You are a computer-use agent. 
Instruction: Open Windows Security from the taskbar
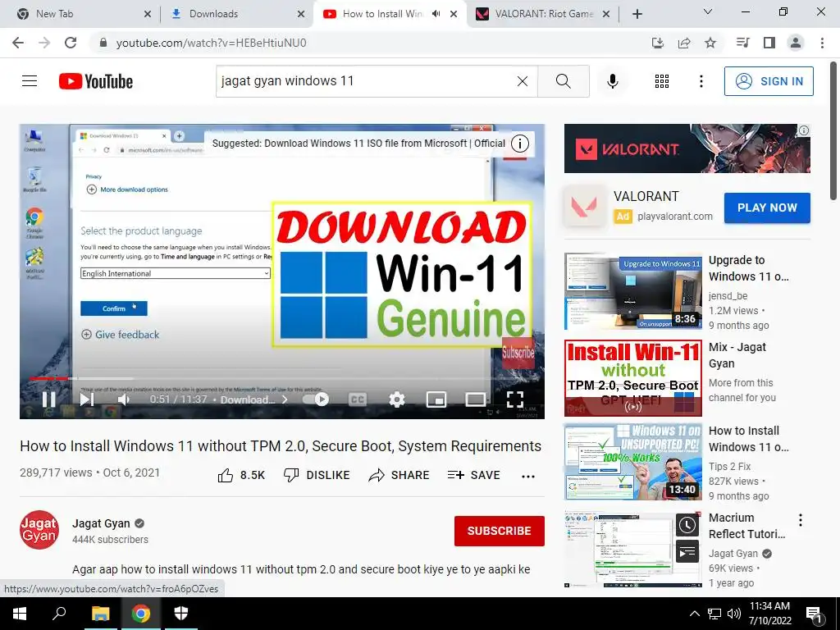point(181,614)
